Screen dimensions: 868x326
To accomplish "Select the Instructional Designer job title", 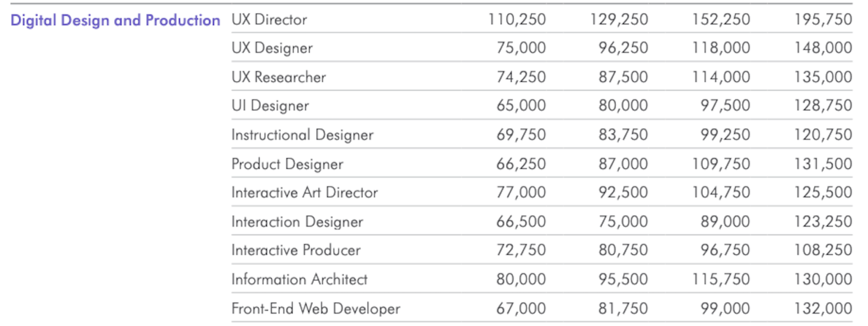I will coord(302,135).
